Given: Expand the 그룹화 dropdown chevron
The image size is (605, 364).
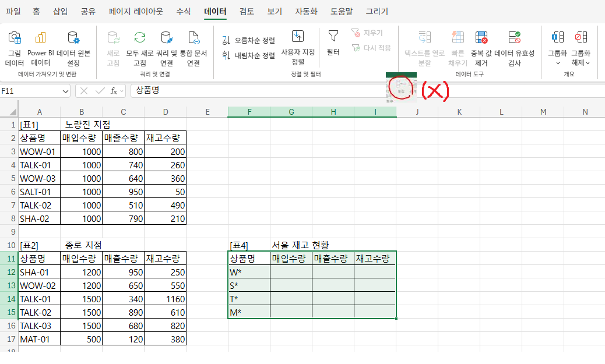Looking at the screenshot, I should point(558,63).
